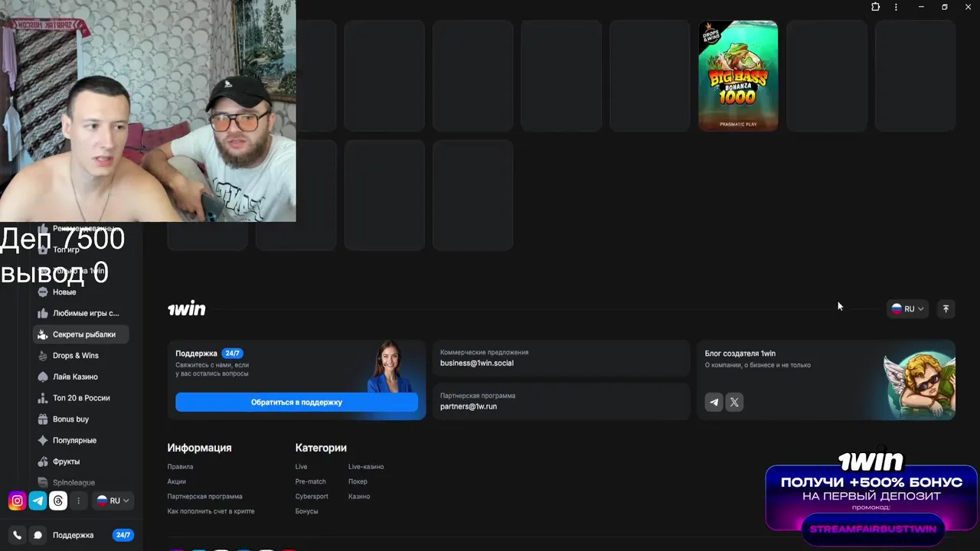Open the Instagram icon in sidebar
Viewport: 980px width, 551px height.
coord(17,500)
